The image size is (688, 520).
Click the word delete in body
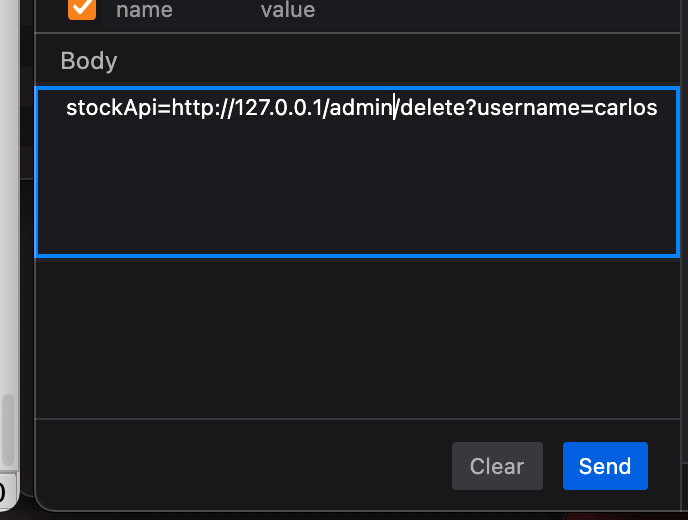pos(433,108)
